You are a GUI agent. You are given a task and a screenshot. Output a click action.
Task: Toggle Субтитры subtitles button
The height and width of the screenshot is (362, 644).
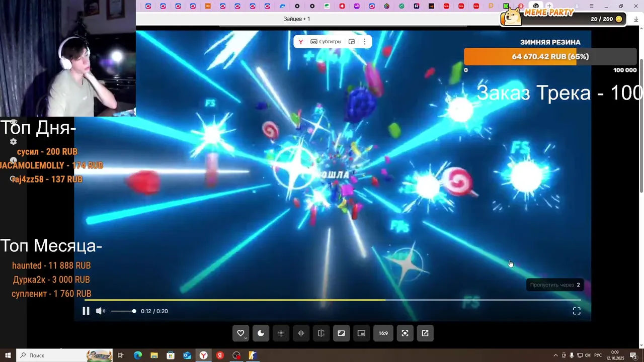pyautogui.click(x=326, y=42)
